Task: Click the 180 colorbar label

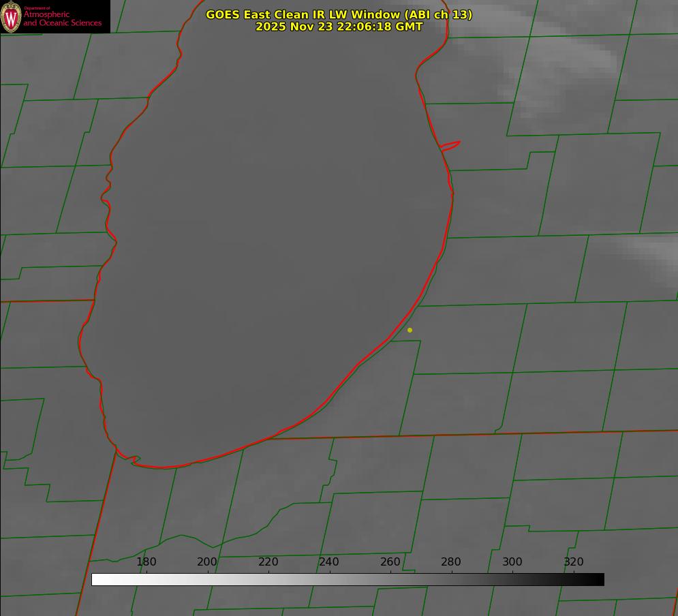Action: click(147, 562)
